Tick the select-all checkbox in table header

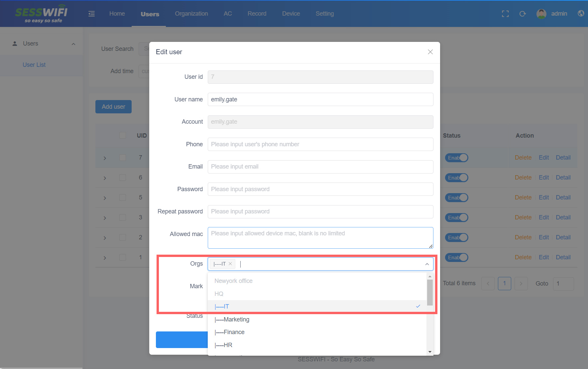pyautogui.click(x=123, y=135)
